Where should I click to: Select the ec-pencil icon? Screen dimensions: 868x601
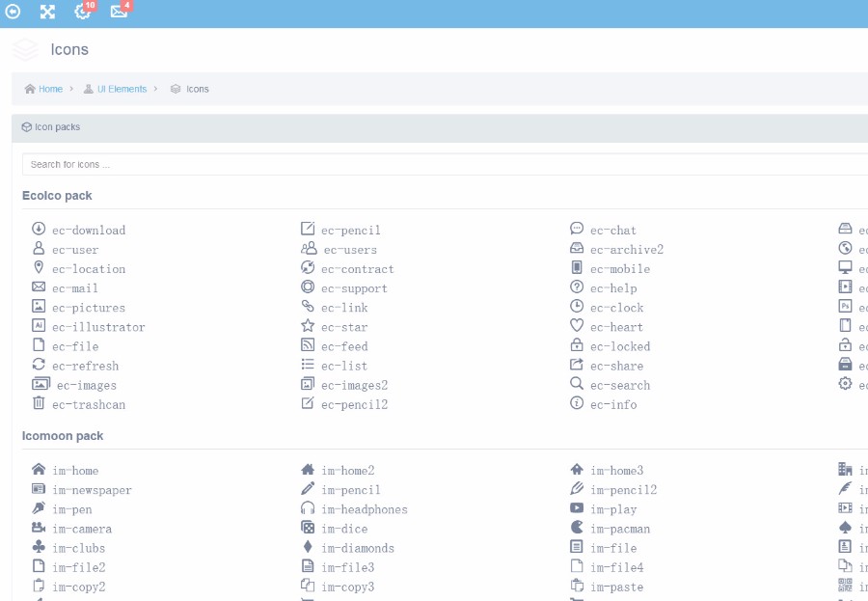pos(308,229)
